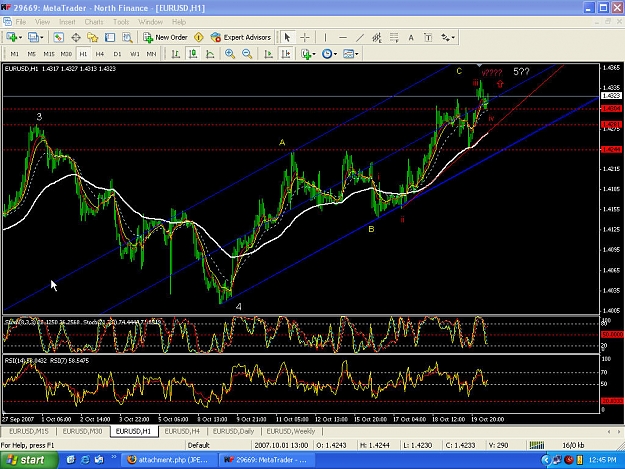Screen dimensions: 625x469
Task: Toggle chart auto scroll
Action: 269,54
